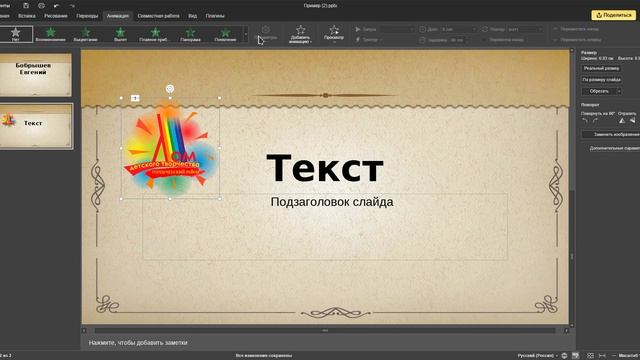Click the scroll-down arrow at bottom of vertical scrollbar
Image resolution: width=640 pixels, height=360 pixels.
[x=572, y=325]
